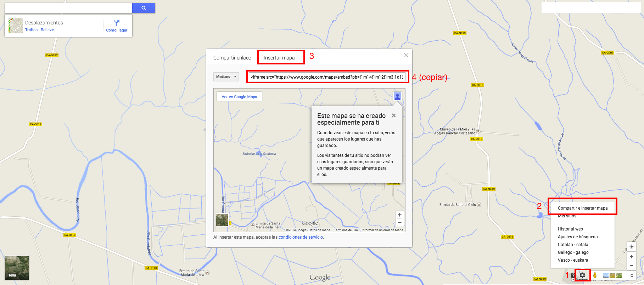Screen dimensions: 644x285
Task: Select Mis sitios in settings menu
Action: pos(567,216)
